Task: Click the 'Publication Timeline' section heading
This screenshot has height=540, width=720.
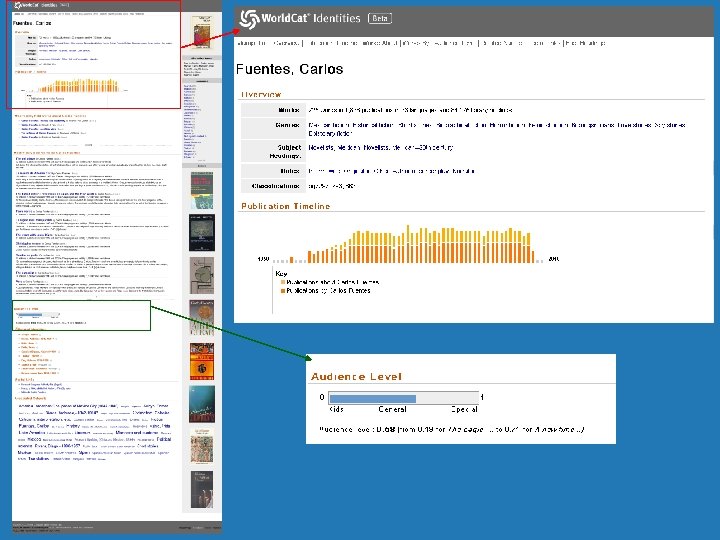Action: click(x=286, y=206)
